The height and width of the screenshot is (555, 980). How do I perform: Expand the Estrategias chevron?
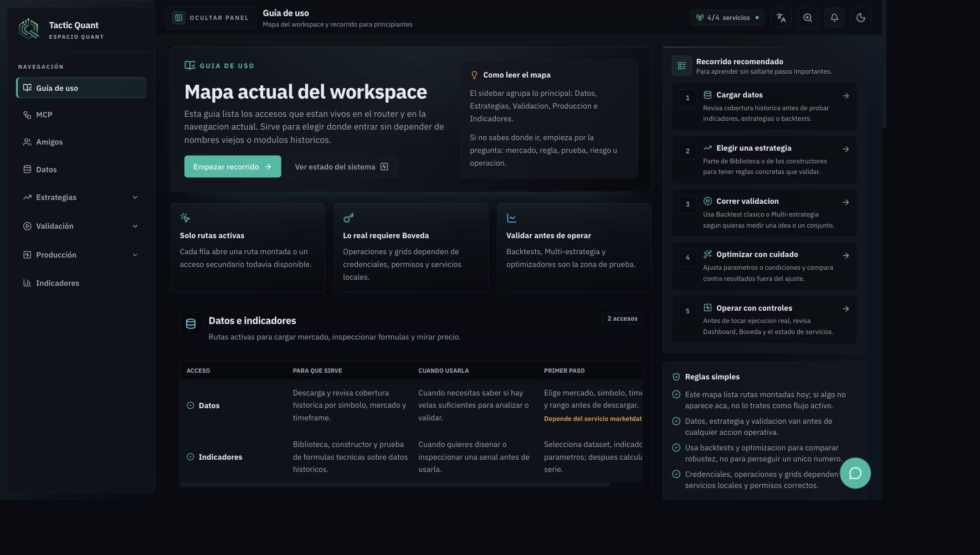(x=135, y=197)
